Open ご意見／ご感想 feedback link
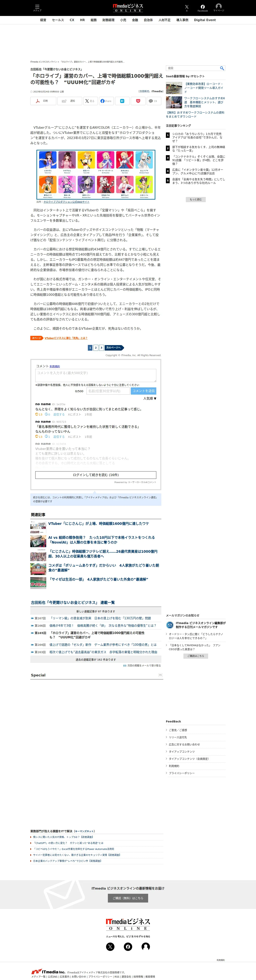The height and width of the screenshot is (980, 256). 177,730
